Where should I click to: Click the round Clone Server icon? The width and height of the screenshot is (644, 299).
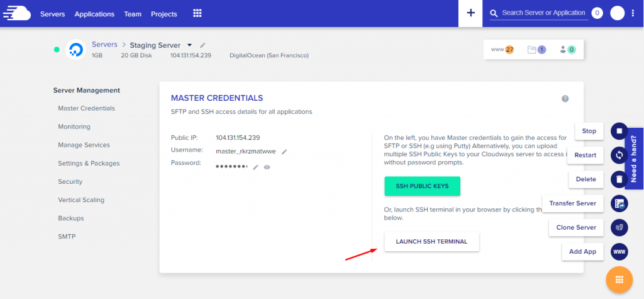point(619,227)
